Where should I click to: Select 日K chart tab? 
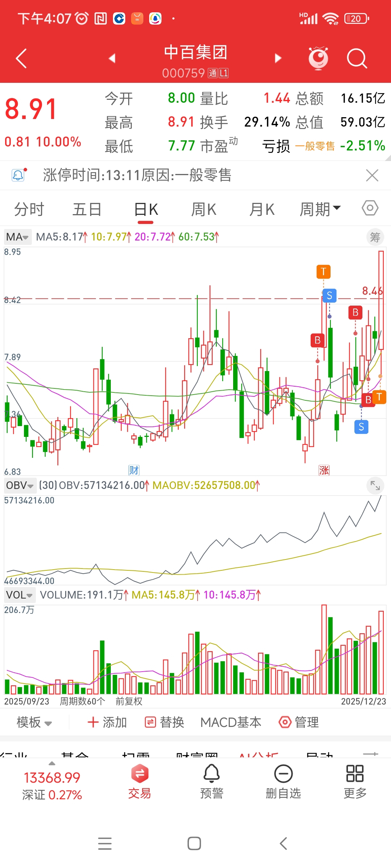click(146, 209)
